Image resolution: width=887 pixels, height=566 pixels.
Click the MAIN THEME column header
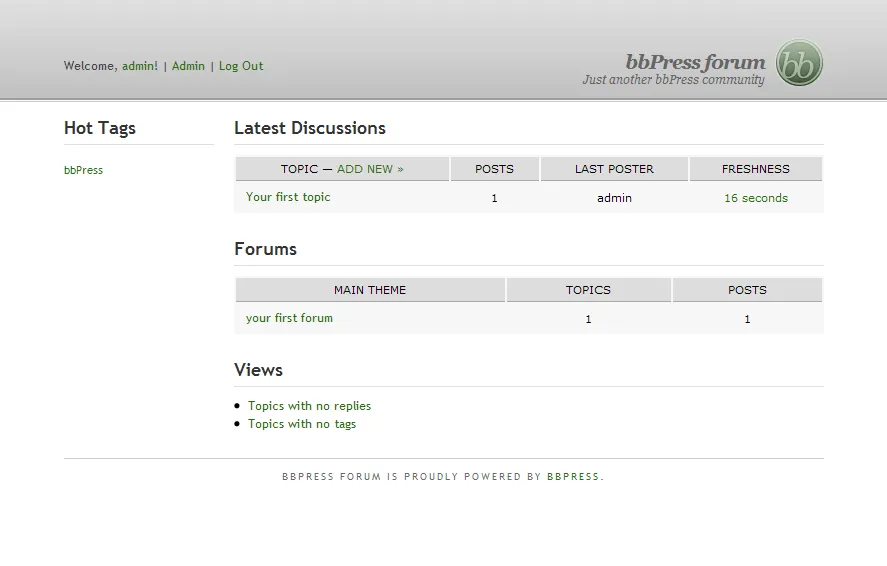point(370,290)
